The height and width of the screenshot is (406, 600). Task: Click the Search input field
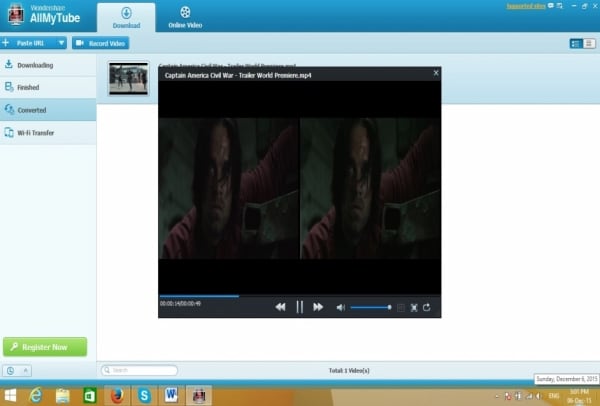[139, 370]
